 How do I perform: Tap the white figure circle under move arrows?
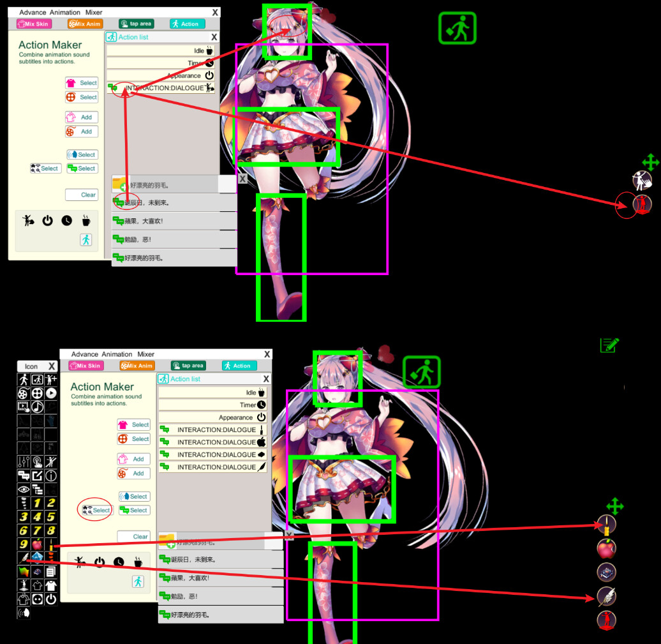point(642,181)
